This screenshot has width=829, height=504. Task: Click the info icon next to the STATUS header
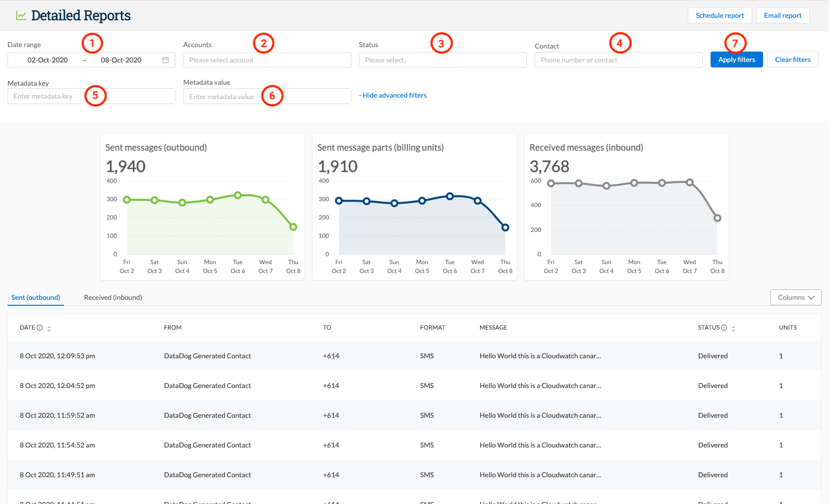pos(724,327)
